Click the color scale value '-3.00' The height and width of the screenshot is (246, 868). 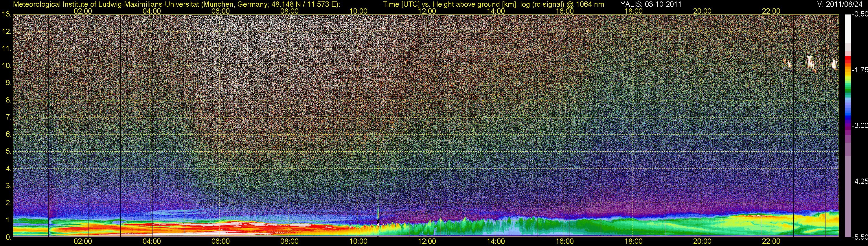pos(860,126)
